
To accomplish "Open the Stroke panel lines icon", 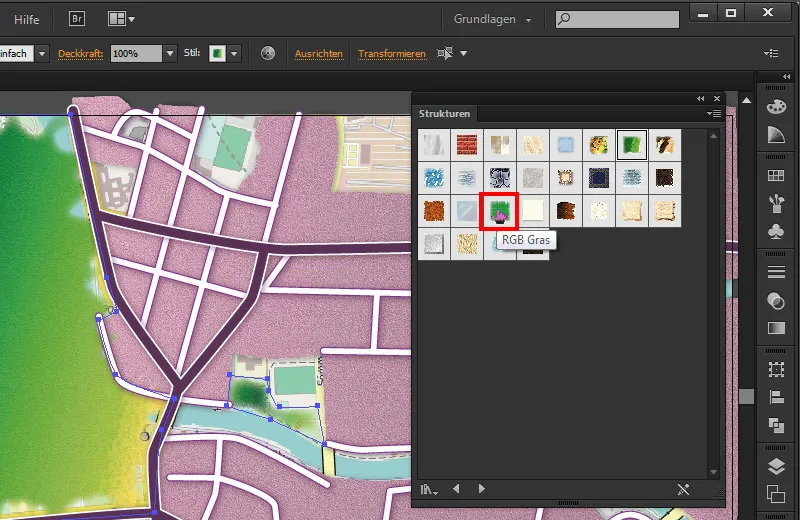I will pos(776,273).
